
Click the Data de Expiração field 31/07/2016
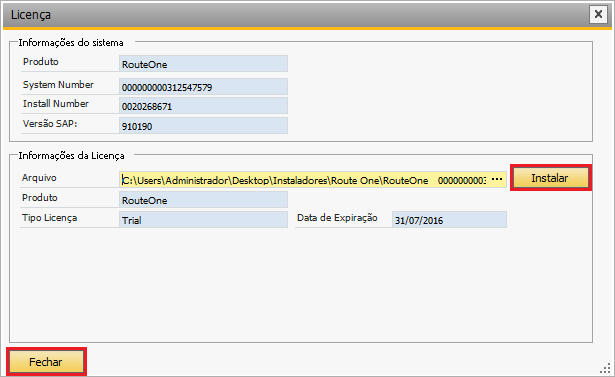(x=449, y=220)
